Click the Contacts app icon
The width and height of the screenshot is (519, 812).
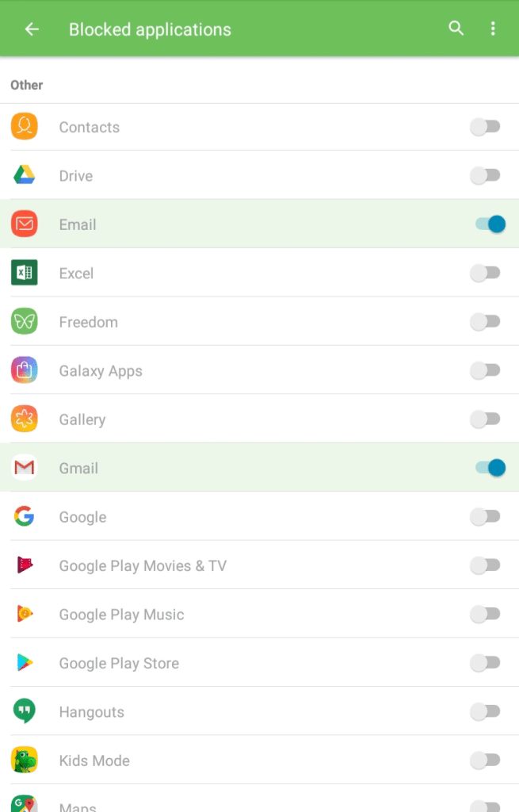22,127
